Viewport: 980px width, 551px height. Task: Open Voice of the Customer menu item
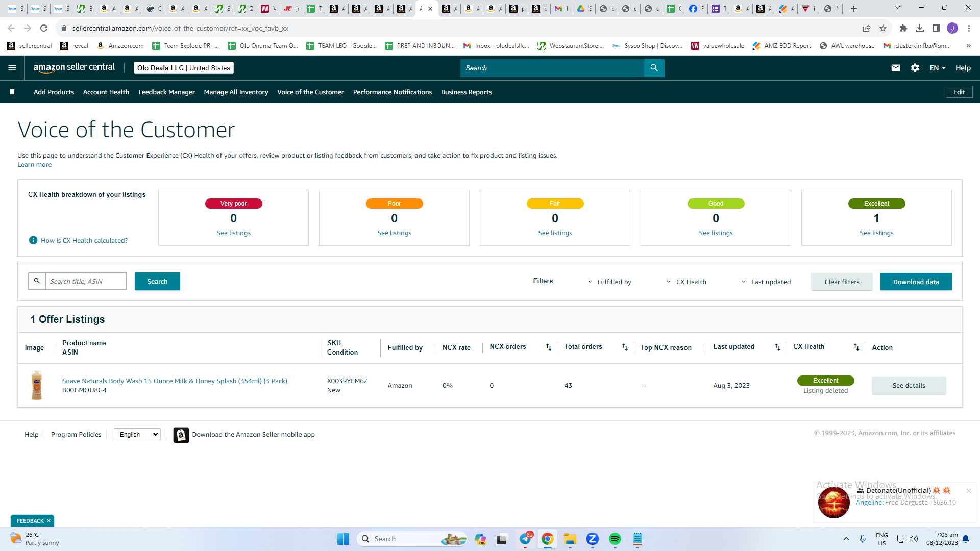[310, 92]
